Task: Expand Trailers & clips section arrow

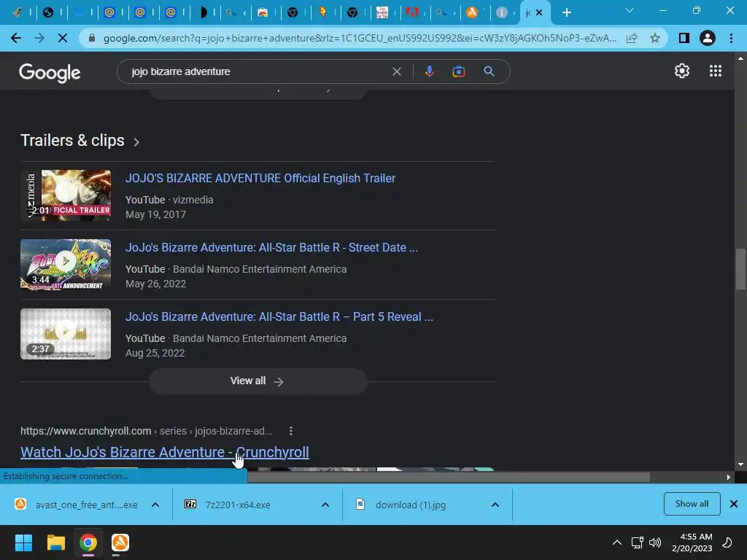Action: coord(136,142)
